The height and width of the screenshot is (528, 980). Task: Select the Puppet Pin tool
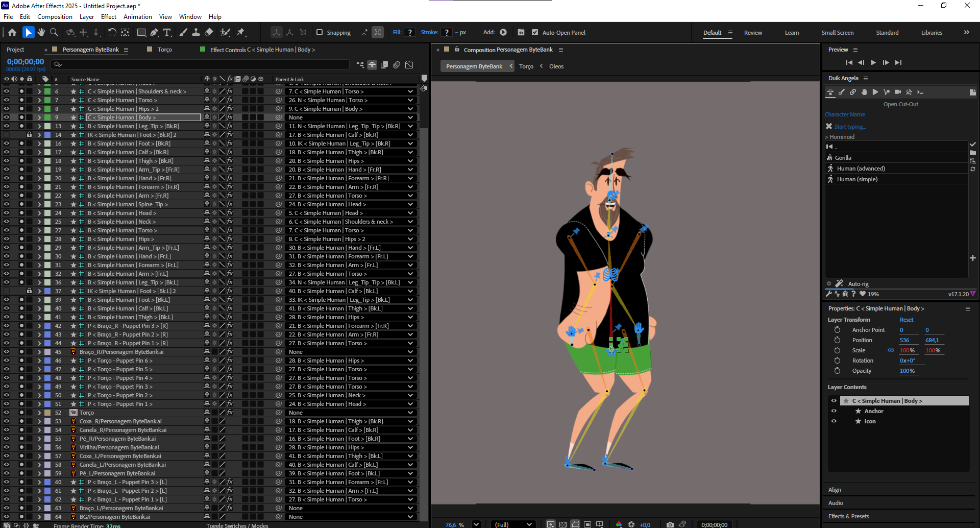(x=241, y=33)
